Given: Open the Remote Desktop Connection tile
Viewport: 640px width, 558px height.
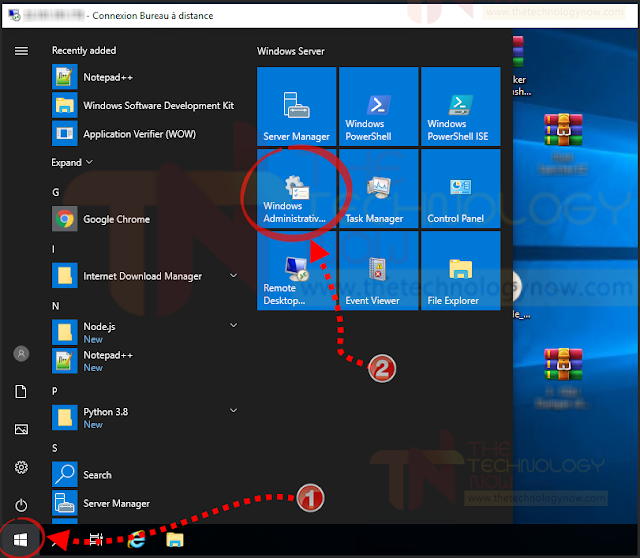Looking at the screenshot, I should click(x=296, y=271).
